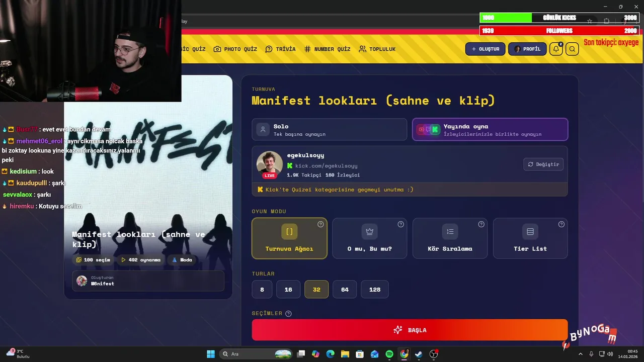This screenshot has height=362, width=644.
Task: Click egekulsoyy streamer avatar
Action: [x=270, y=164]
